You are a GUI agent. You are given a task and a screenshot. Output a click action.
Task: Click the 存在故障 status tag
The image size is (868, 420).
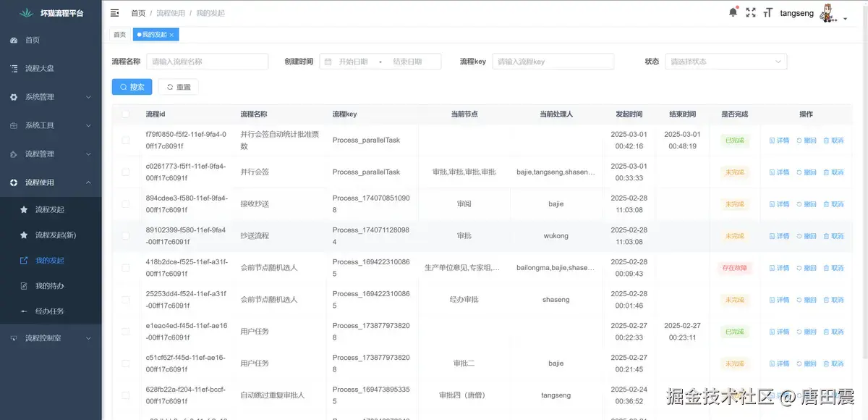[734, 268]
